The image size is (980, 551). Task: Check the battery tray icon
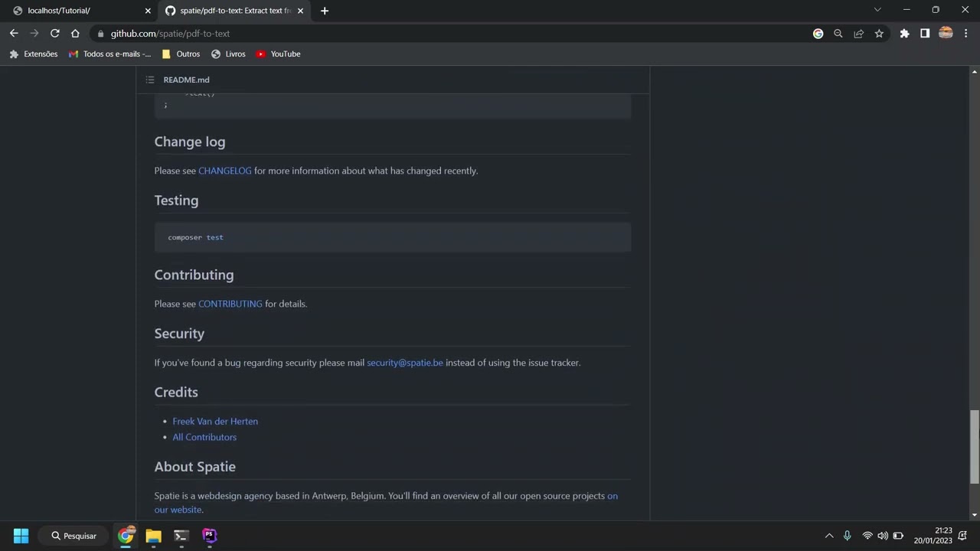[x=898, y=536]
